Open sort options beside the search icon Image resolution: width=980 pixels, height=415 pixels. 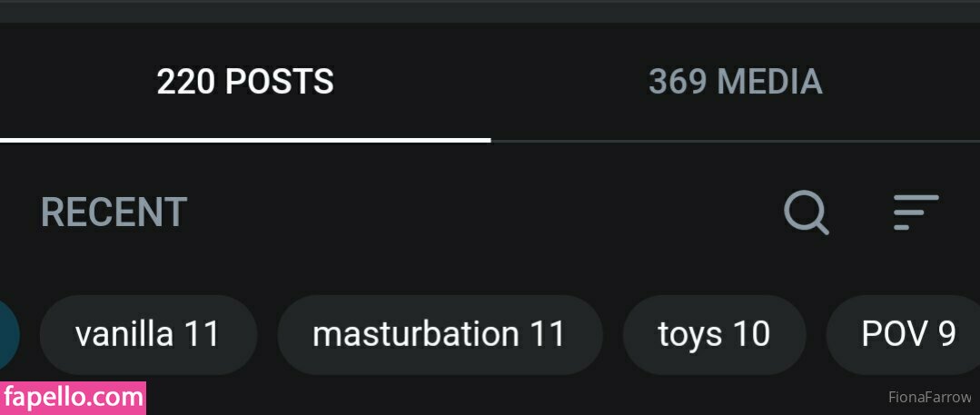click(x=915, y=212)
